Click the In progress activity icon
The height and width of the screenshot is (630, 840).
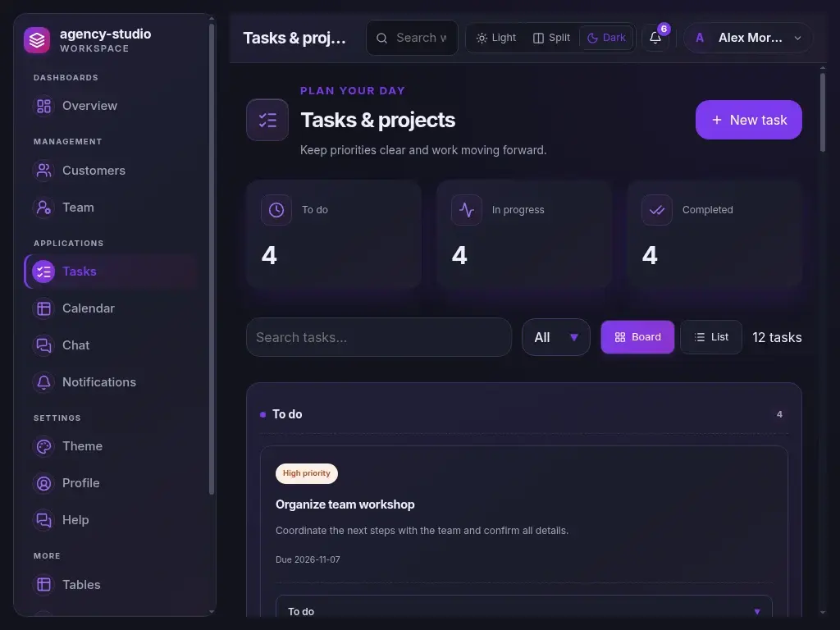[x=467, y=210]
